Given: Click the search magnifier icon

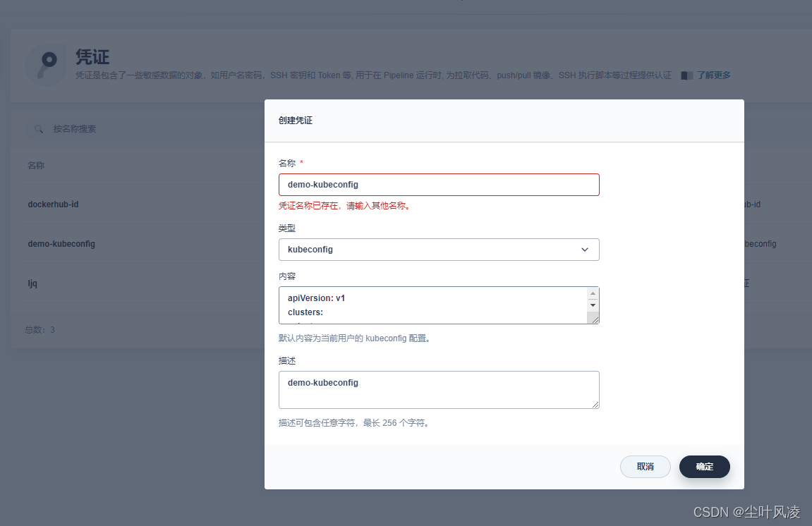Looking at the screenshot, I should tap(39, 129).
